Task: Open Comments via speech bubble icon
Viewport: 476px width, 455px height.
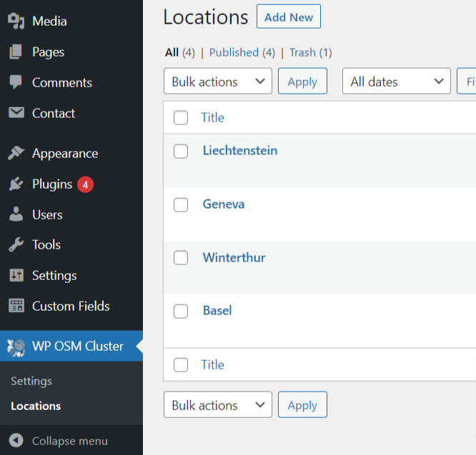Action: pos(16,82)
